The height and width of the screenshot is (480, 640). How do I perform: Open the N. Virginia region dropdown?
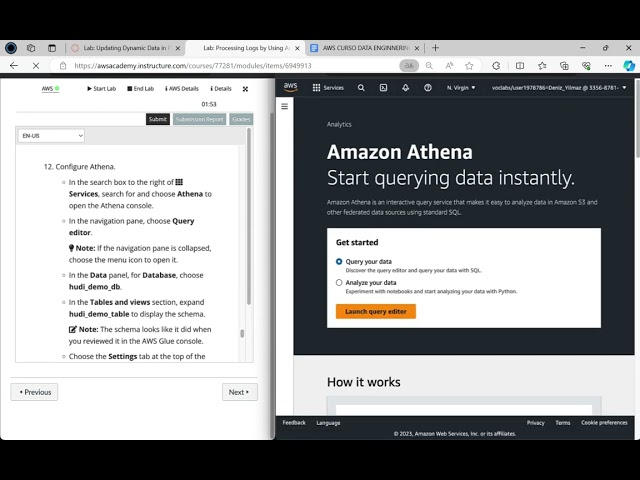coord(461,88)
